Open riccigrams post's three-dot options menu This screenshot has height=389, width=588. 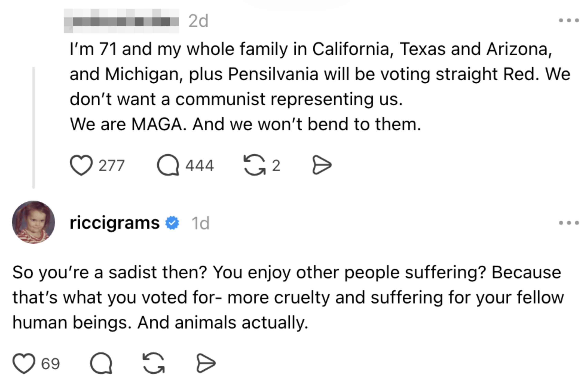point(569,223)
